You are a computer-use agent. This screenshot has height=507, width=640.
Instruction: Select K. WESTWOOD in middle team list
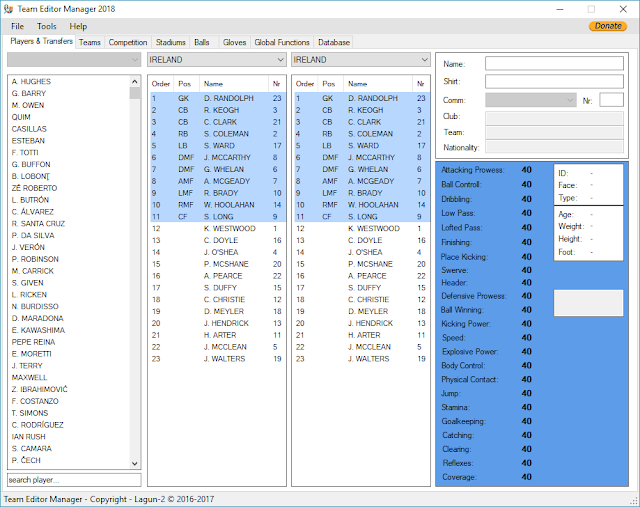pyautogui.click(x=217, y=229)
